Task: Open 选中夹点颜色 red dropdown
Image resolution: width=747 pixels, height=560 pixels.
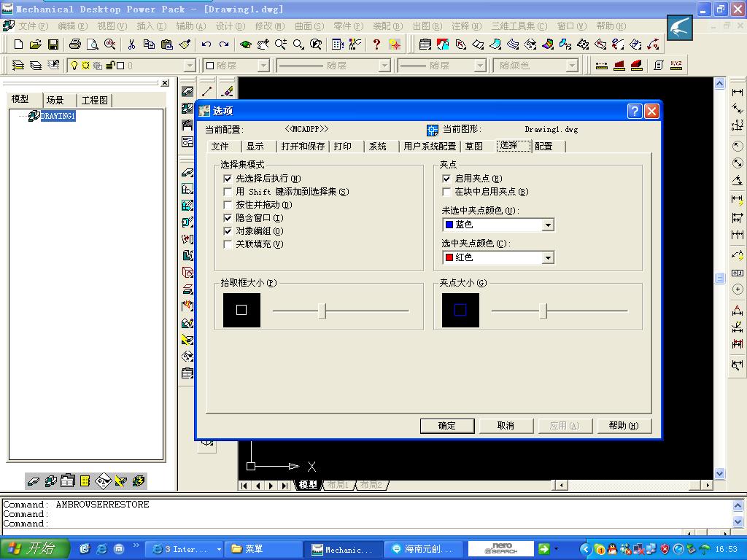Action: [x=549, y=257]
